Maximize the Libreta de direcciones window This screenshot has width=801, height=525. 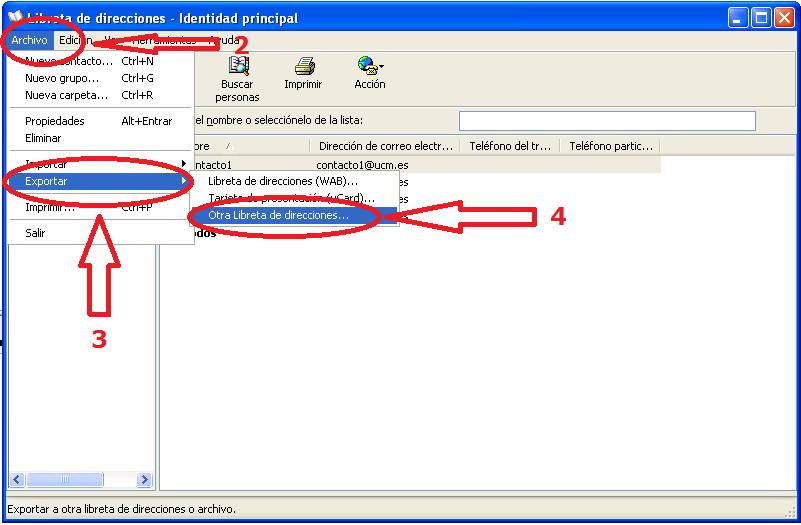coord(760,18)
